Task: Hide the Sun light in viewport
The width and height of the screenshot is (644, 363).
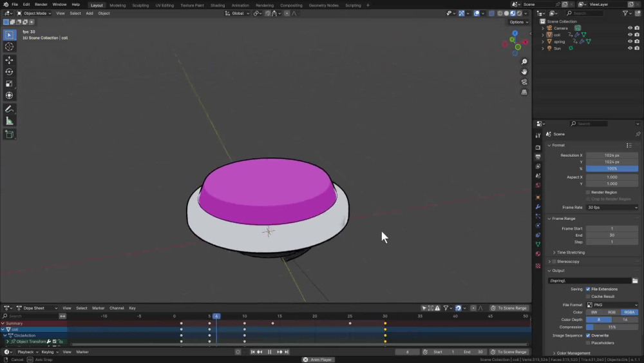Action: 630,48
